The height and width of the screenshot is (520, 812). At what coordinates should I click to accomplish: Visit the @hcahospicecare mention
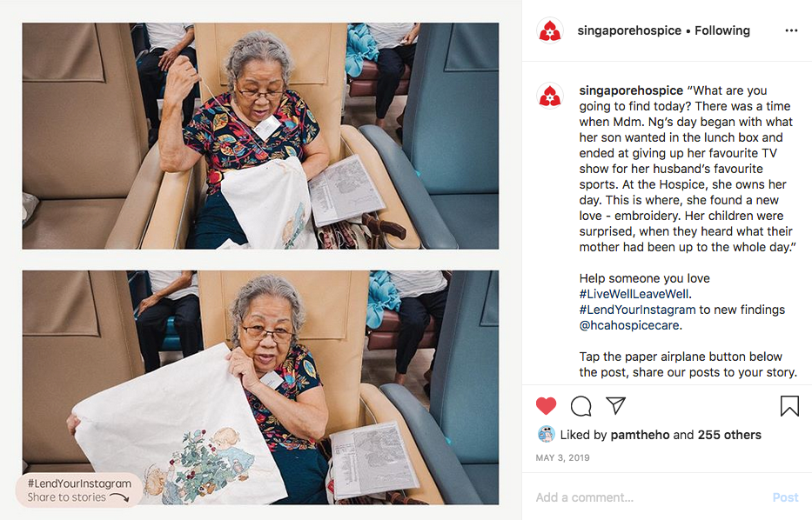pyautogui.click(x=629, y=325)
